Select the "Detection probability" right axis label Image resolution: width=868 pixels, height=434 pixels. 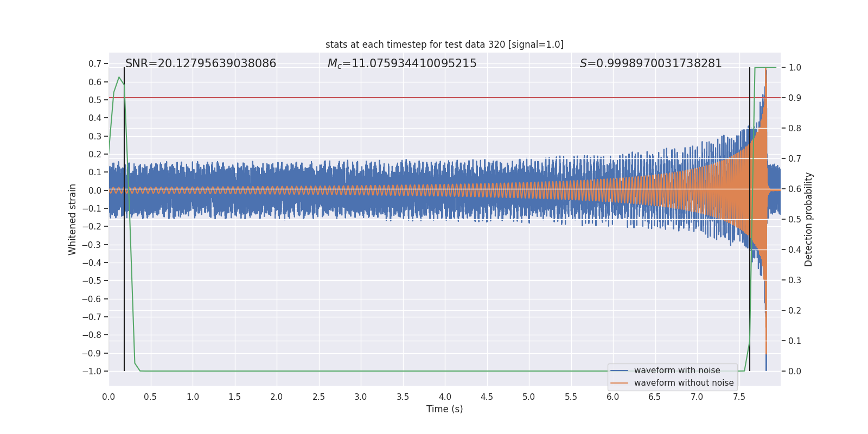[809, 219]
